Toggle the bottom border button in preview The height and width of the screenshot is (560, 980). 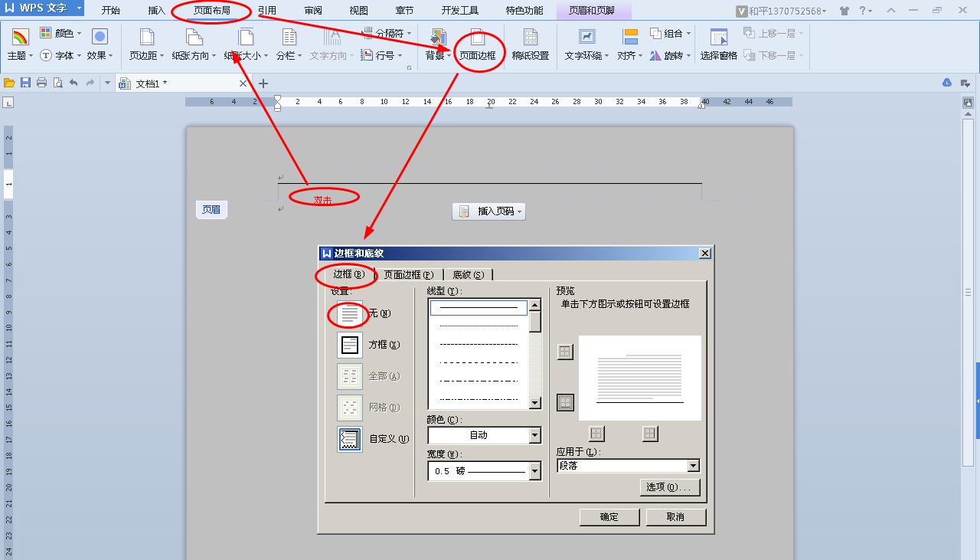click(565, 402)
